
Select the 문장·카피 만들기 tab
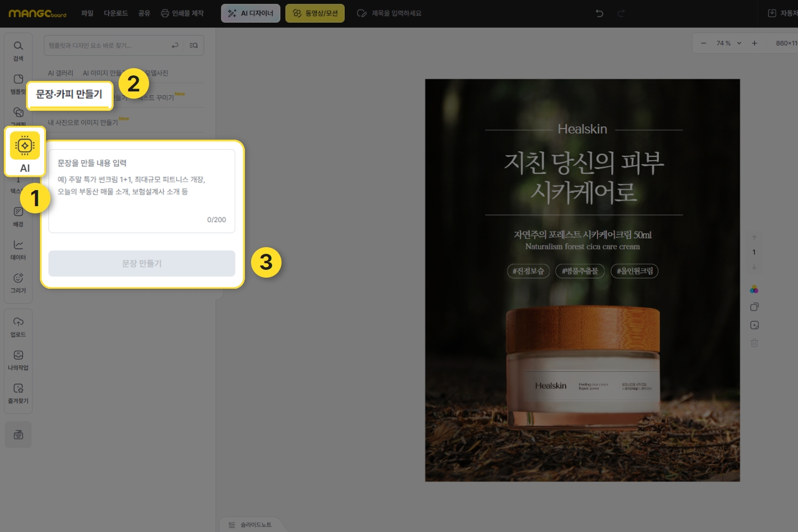[x=69, y=94]
